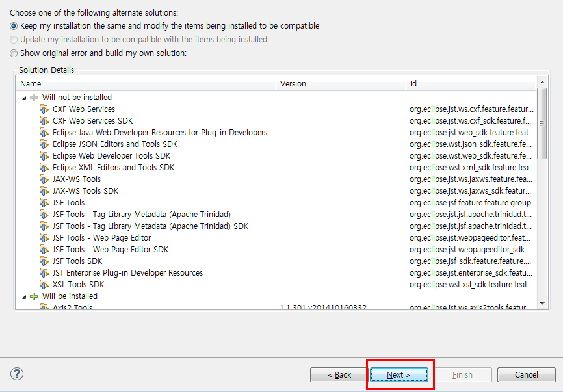Viewport: 563px width, 392px height.
Task: Click the scrollbar down arrow in Solution Details
Action: pos(542,304)
